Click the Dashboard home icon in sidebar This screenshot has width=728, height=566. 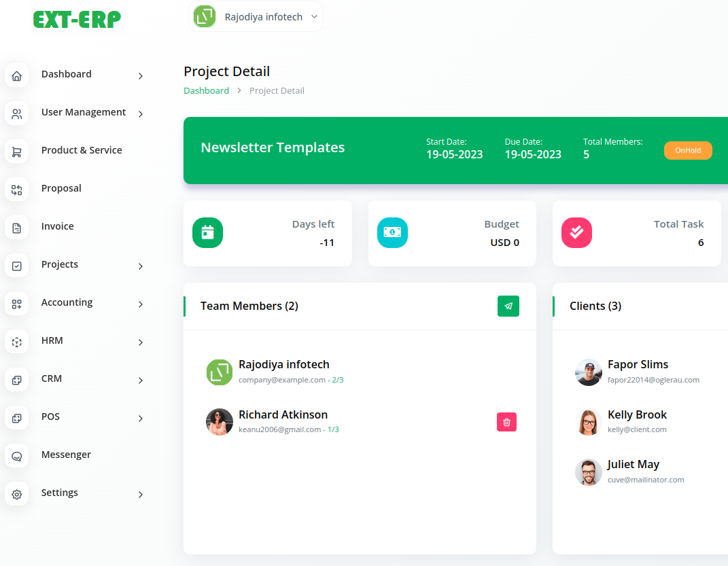tap(17, 75)
